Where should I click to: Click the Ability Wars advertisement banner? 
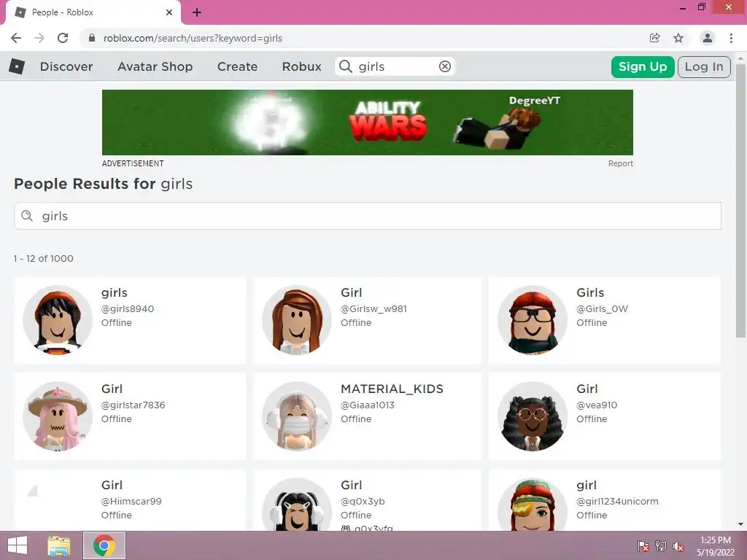368,122
